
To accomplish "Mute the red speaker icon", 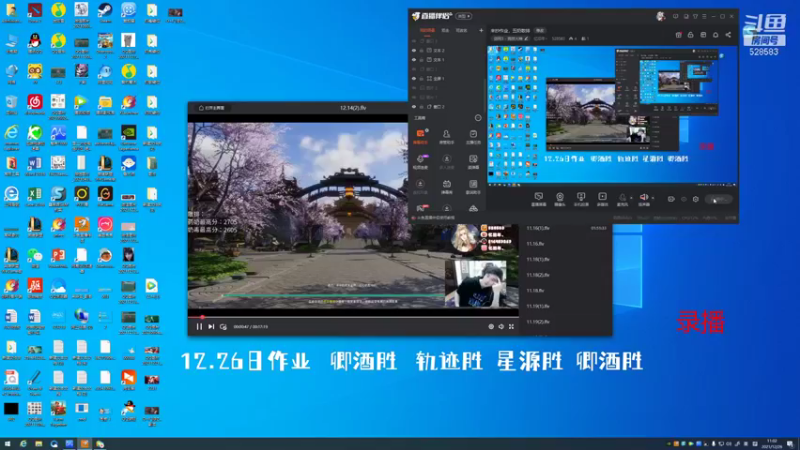I will coord(644,199).
